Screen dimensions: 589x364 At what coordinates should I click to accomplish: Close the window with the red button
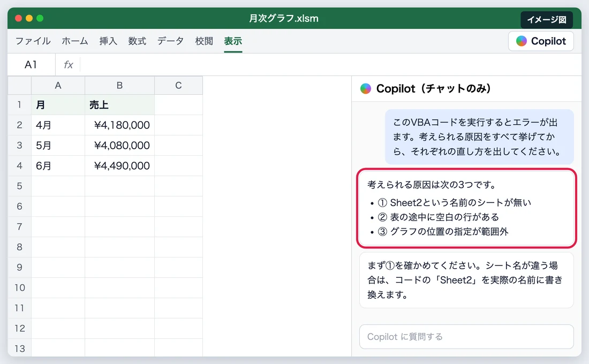pos(18,18)
